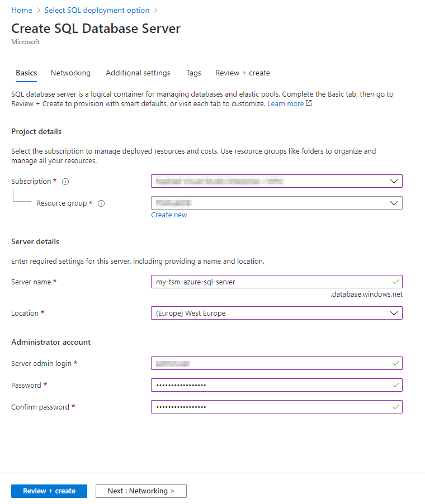This screenshot has height=504, width=425.
Task: Click the Create new resource group link
Action: 169,215
